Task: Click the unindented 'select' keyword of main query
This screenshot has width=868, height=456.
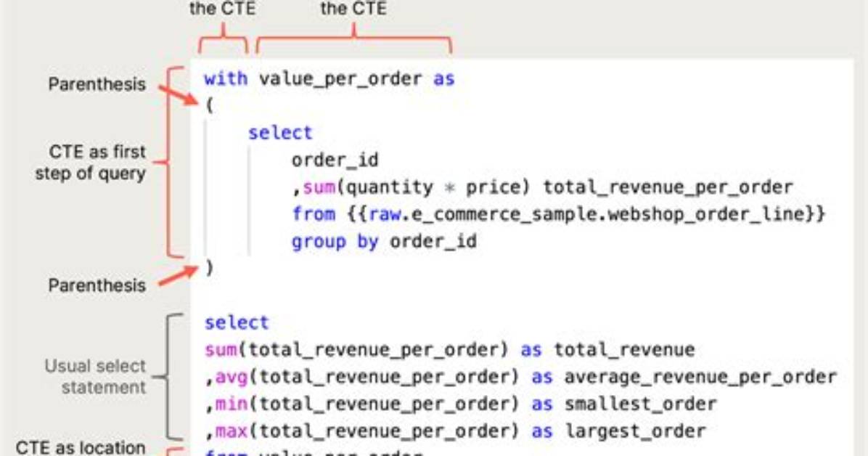Action: (x=237, y=322)
